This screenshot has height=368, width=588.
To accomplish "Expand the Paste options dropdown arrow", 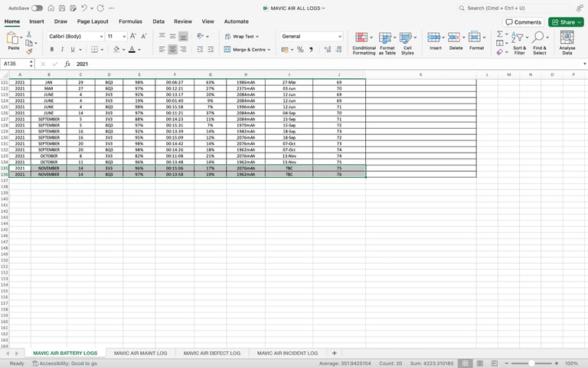I will (x=21, y=37).
